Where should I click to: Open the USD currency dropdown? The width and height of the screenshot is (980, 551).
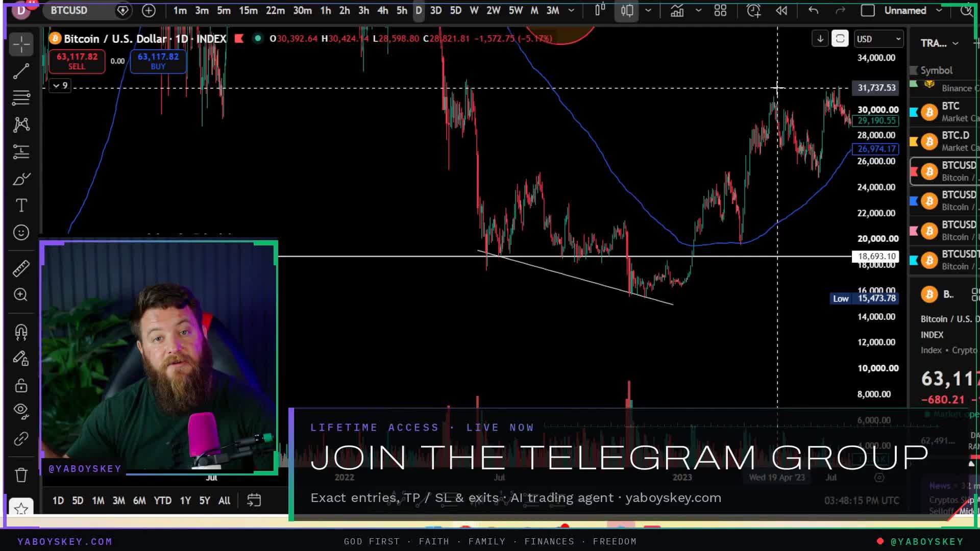(x=878, y=39)
